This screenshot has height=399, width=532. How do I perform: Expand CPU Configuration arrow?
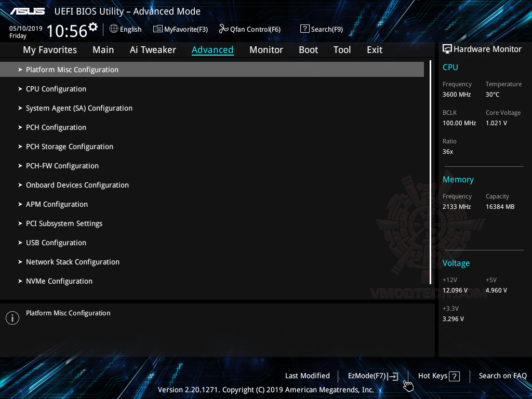20,89
